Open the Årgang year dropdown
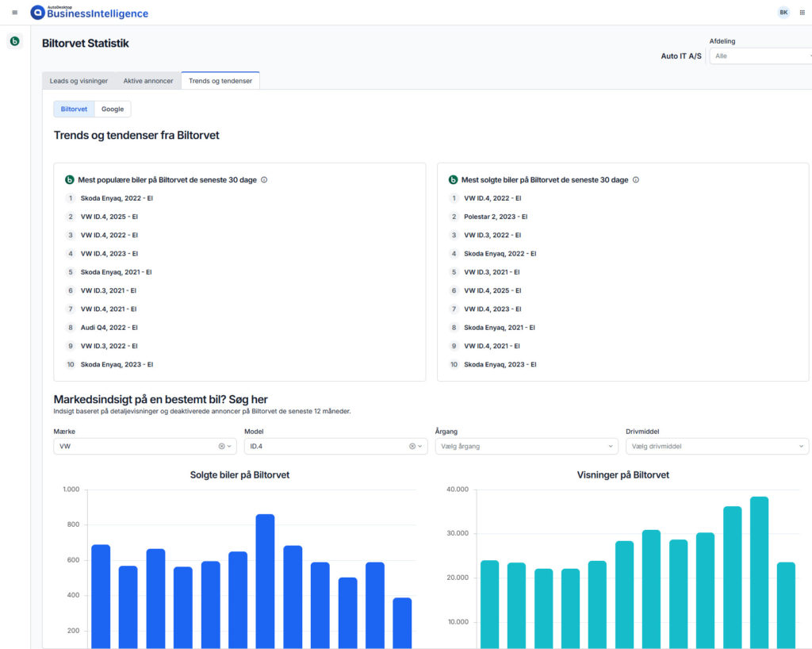The image size is (812, 649). 527,446
